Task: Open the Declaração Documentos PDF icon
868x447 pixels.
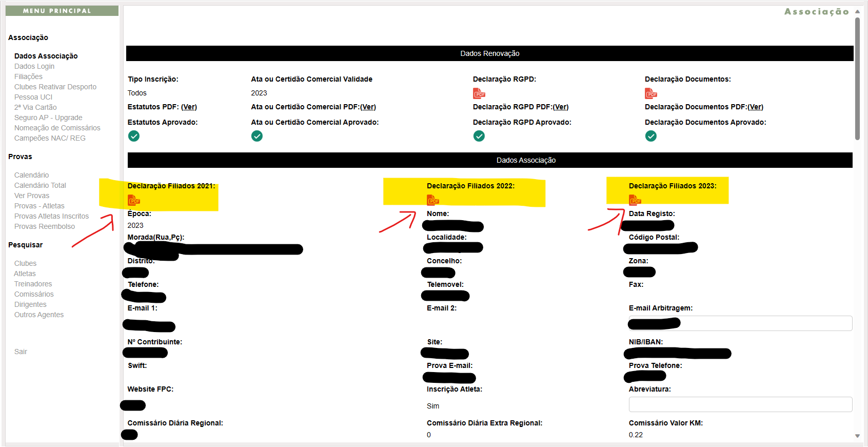Action: [650, 93]
